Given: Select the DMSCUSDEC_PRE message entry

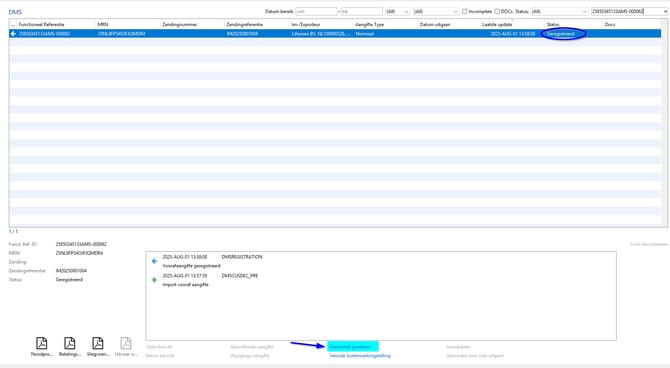Looking at the screenshot, I should click(240, 276).
